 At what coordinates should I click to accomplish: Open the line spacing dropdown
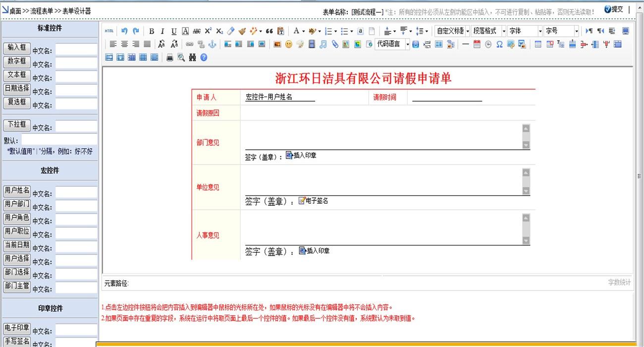(422, 31)
